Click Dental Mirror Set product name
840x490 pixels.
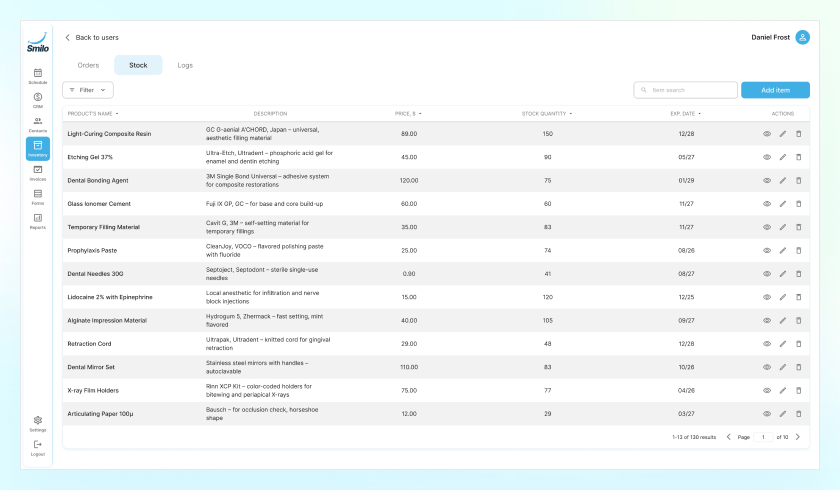tap(91, 367)
